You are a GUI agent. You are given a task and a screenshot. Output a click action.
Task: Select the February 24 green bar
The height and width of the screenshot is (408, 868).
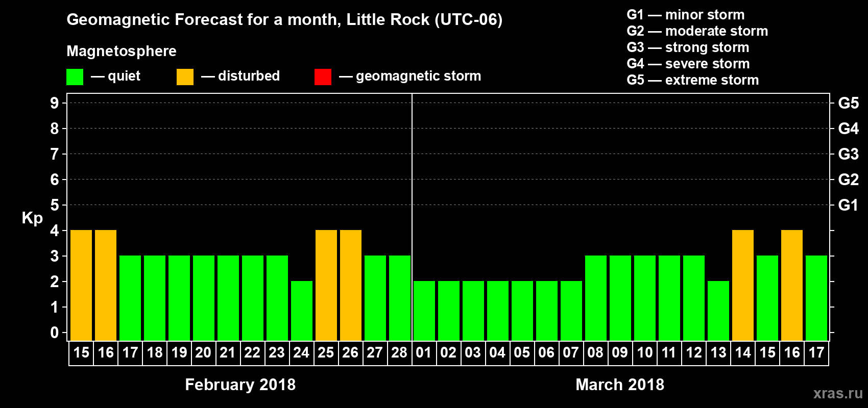coord(302,311)
